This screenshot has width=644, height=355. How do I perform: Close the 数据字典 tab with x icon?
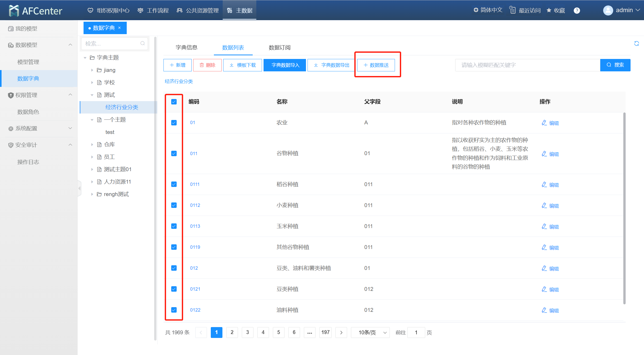[x=119, y=28]
